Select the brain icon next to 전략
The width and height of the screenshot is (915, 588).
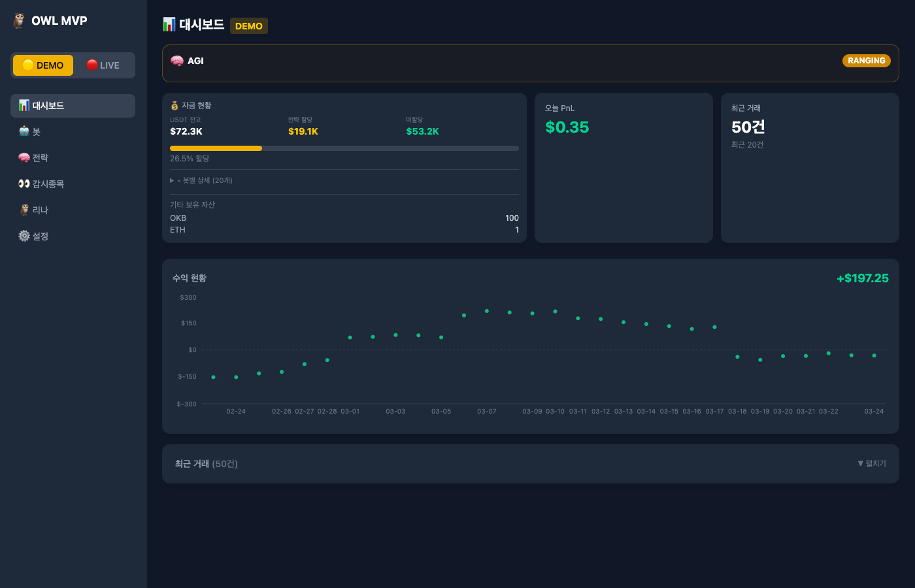[x=24, y=157]
